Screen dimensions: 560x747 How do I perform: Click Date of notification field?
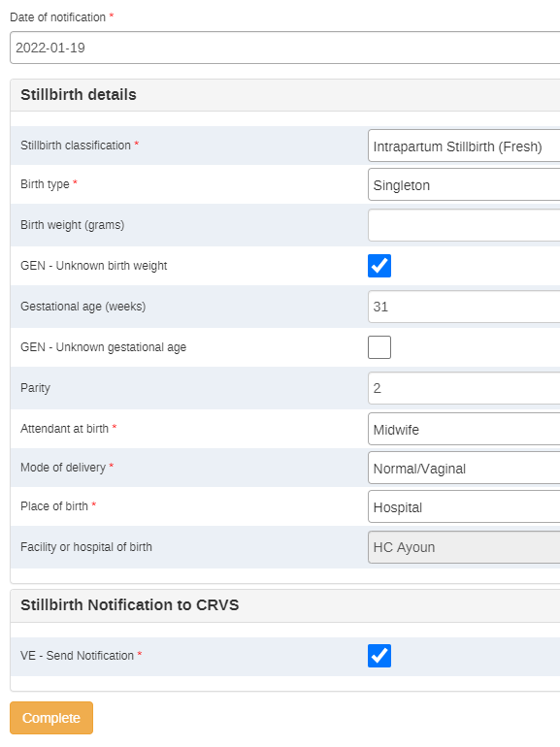click(x=285, y=48)
